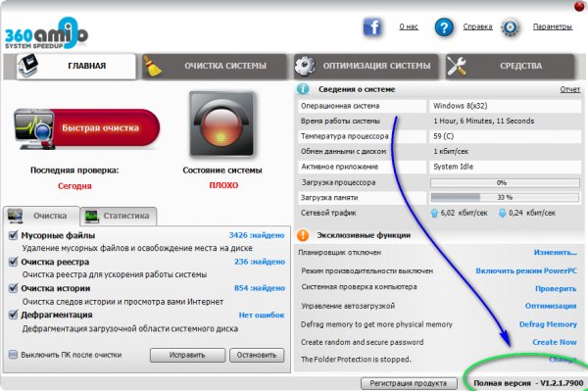Select the Очистка sub-tab
Image resolution: width=588 pixels, height=391 pixels.
[41, 216]
